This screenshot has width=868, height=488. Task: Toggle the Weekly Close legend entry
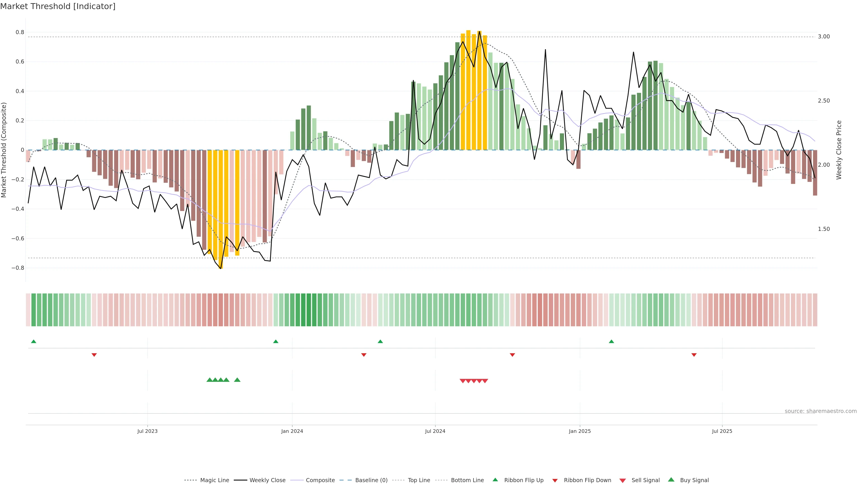267,480
